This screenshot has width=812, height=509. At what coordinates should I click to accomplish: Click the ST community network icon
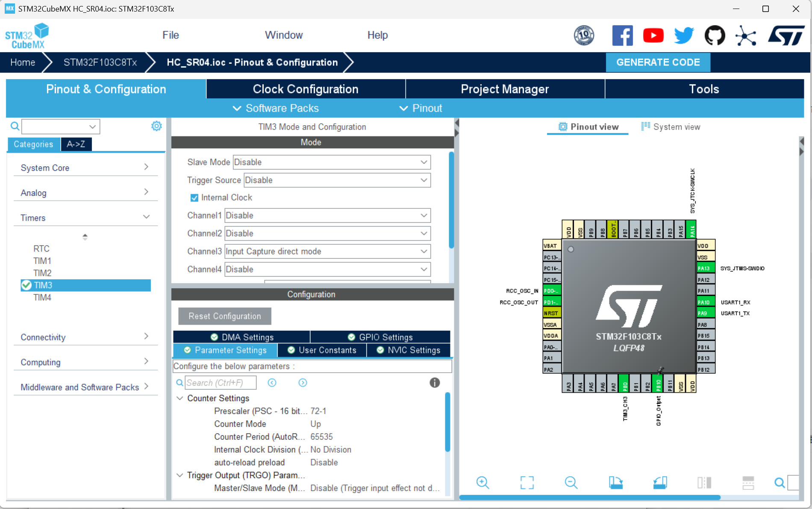pyautogui.click(x=746, y=36)
